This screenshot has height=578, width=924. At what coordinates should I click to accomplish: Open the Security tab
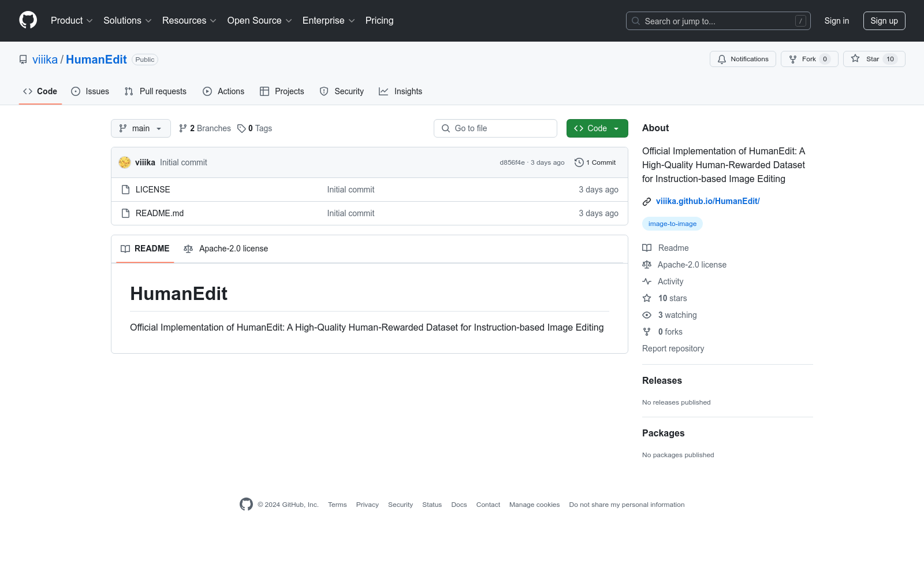point(342,91)
